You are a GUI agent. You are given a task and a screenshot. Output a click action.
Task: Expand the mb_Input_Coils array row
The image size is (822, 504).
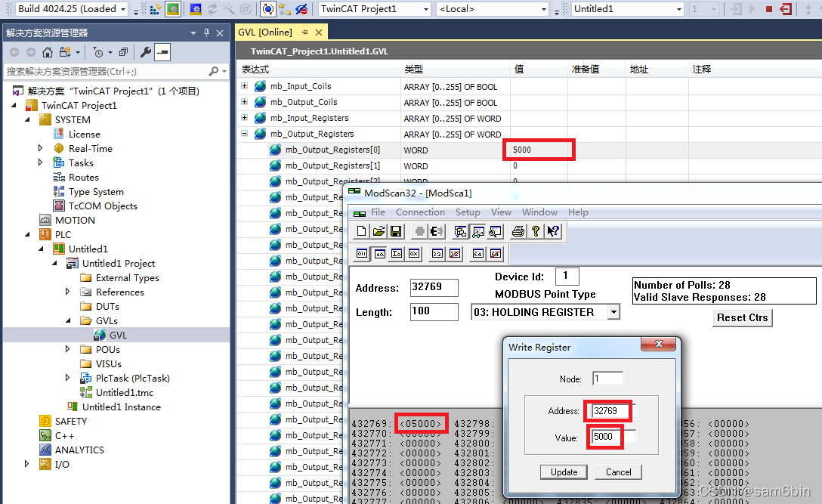tap(244, 85)
